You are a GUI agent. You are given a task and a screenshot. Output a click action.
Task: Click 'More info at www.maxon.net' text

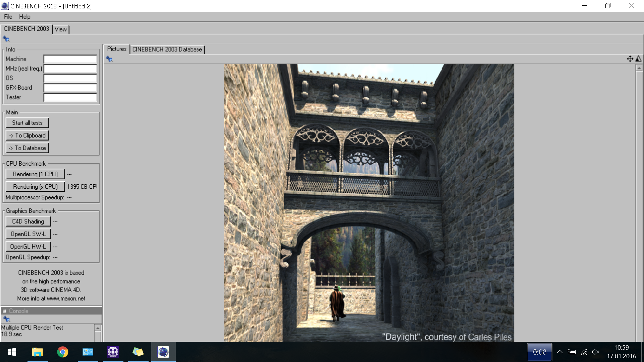[51, 298]
